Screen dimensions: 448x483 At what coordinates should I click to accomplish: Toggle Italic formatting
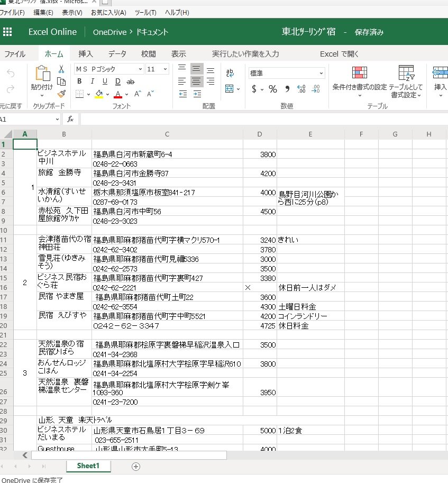click(x=92, y=81)
